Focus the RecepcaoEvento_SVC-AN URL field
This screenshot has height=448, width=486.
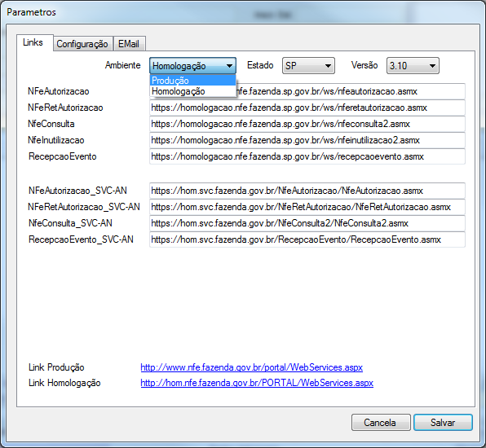pos(307,239)
